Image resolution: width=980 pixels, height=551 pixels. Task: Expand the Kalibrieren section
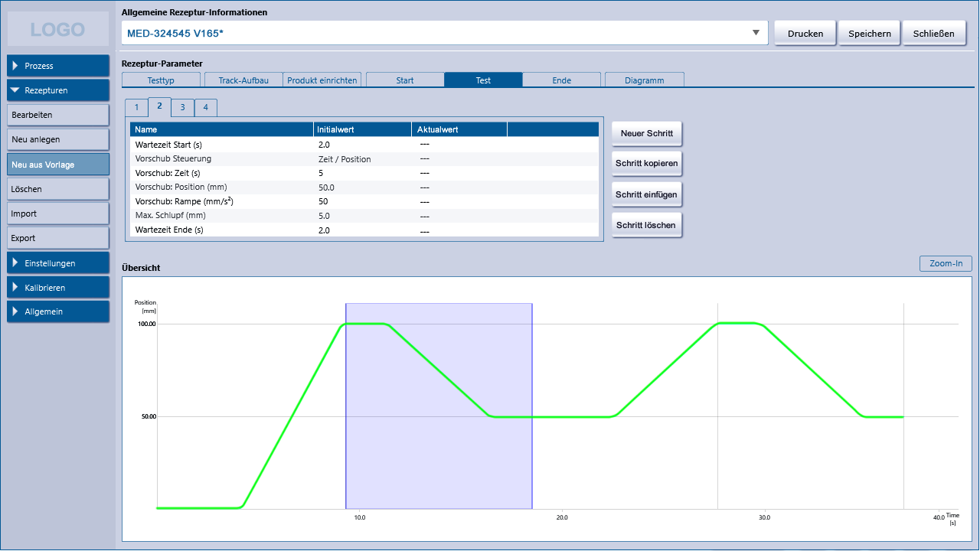pyautogui.click(x=58, y=288)
